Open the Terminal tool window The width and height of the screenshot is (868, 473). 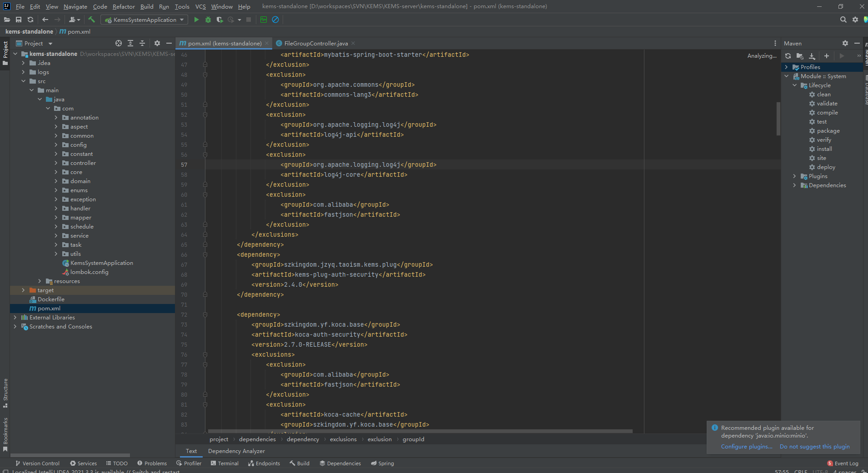pyautogui.click(x=224, y=463)
